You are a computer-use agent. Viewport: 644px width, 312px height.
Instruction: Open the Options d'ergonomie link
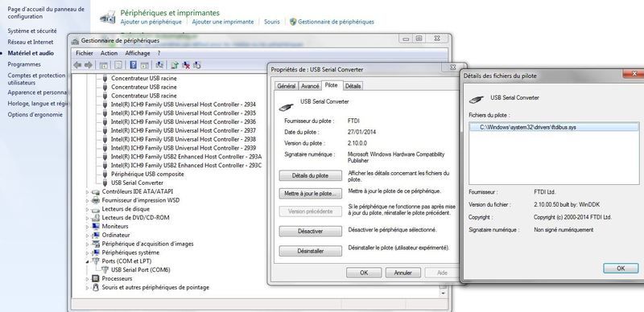35,114
